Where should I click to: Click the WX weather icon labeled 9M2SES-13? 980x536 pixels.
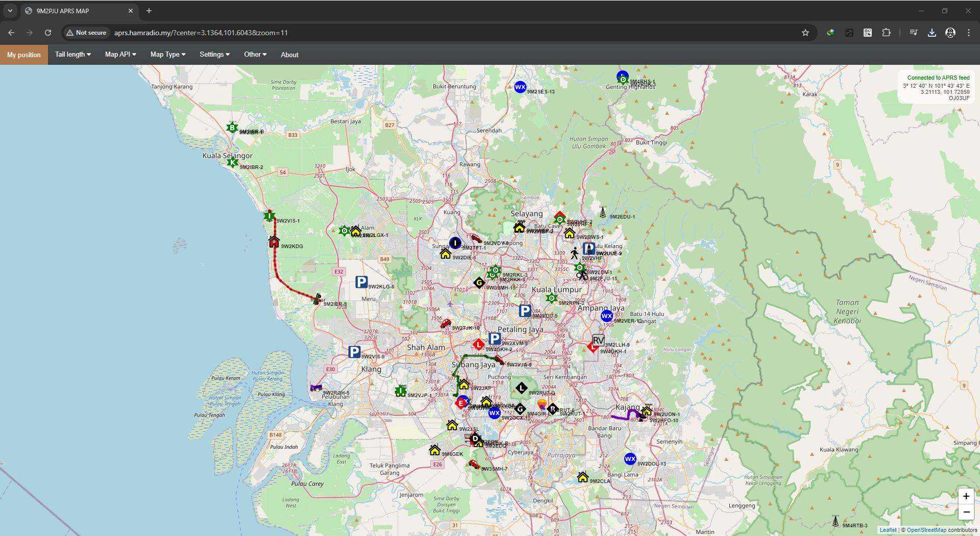pyautogui.click(x=521, y=87)
